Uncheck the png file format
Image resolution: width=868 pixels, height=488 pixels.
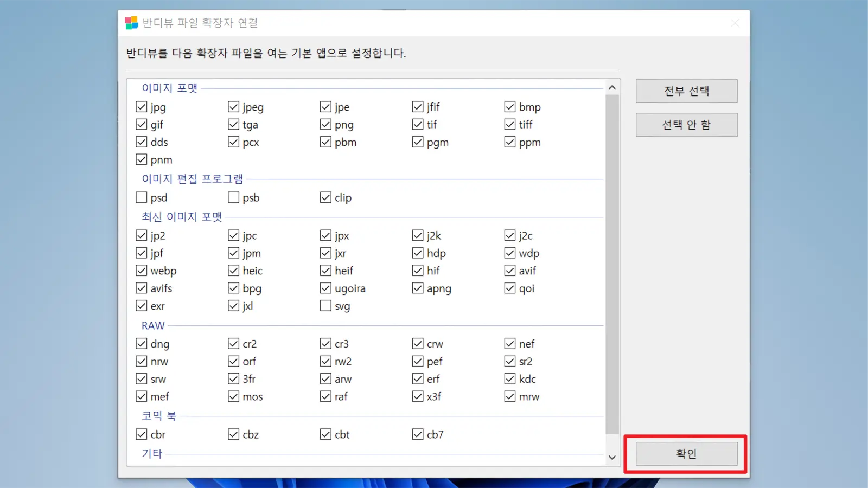click(325, 124)
